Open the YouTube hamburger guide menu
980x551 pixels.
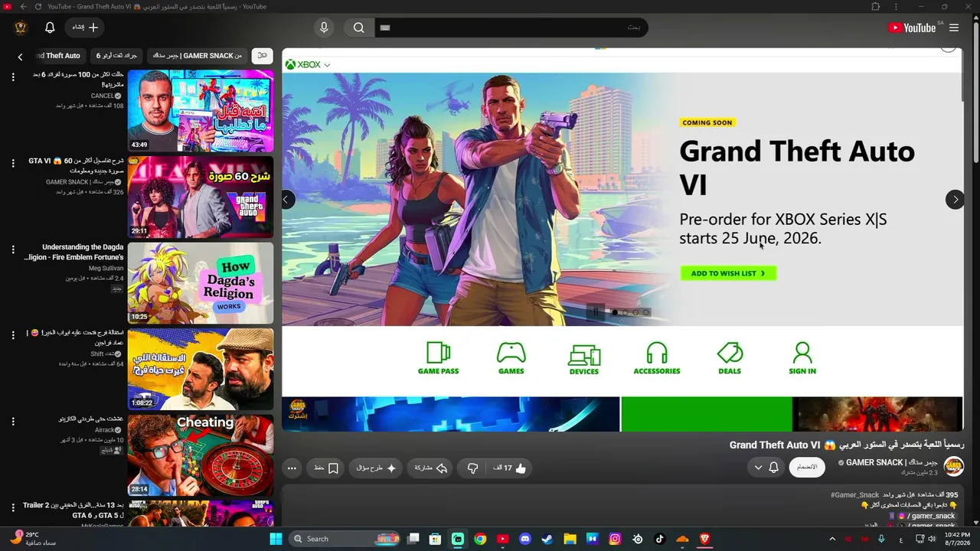point(954,28)
